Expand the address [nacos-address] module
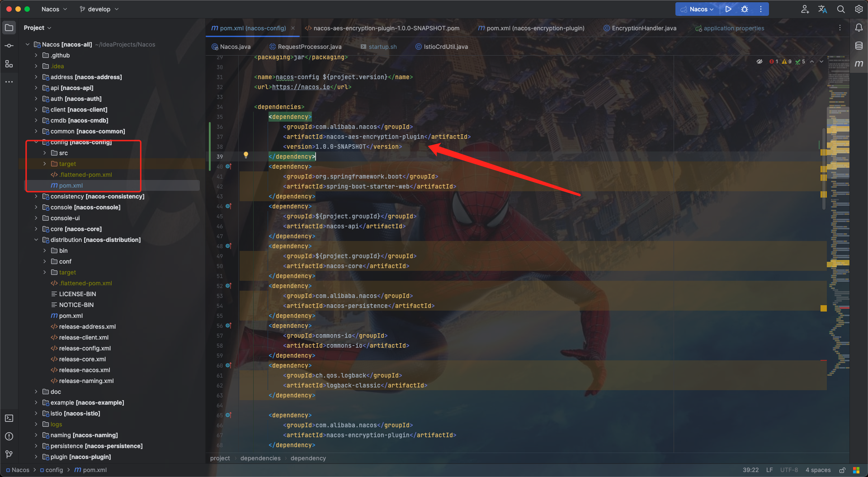The height and width of the screenshot is (477, 868). (36, 77)
